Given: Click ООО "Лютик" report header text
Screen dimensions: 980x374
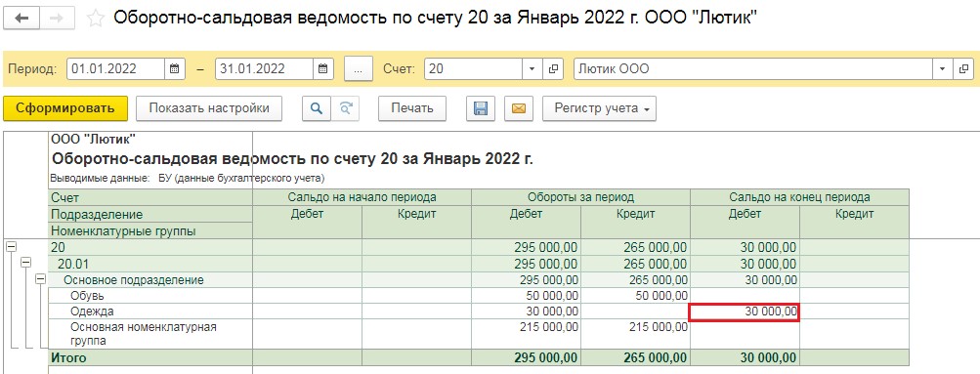Looking at the screenshot, I should 93,140.
